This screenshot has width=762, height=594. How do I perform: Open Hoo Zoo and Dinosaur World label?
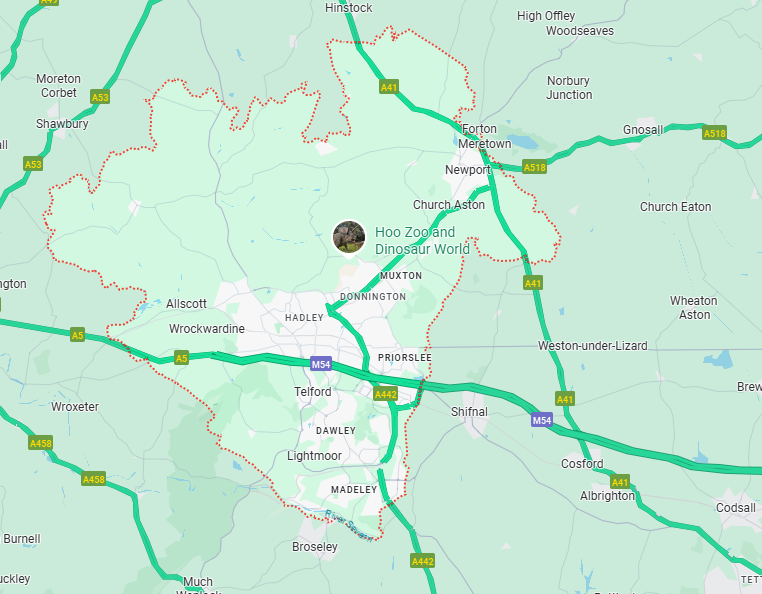[x=422, y=241]
